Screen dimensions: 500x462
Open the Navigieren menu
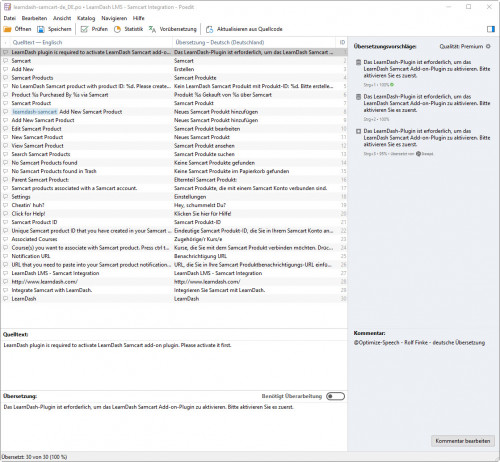[x=114, y=18]
